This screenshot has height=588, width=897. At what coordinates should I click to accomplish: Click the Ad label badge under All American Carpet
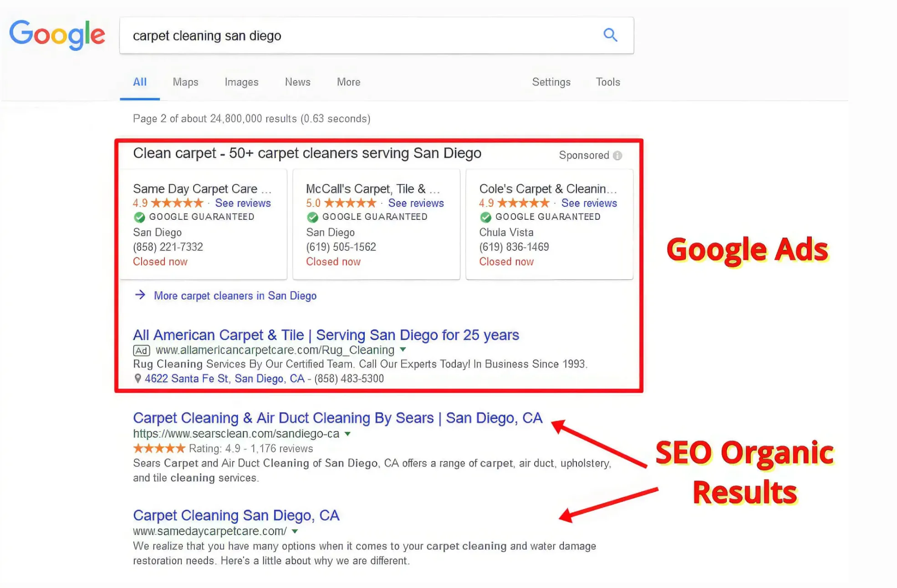click(142, 350)
